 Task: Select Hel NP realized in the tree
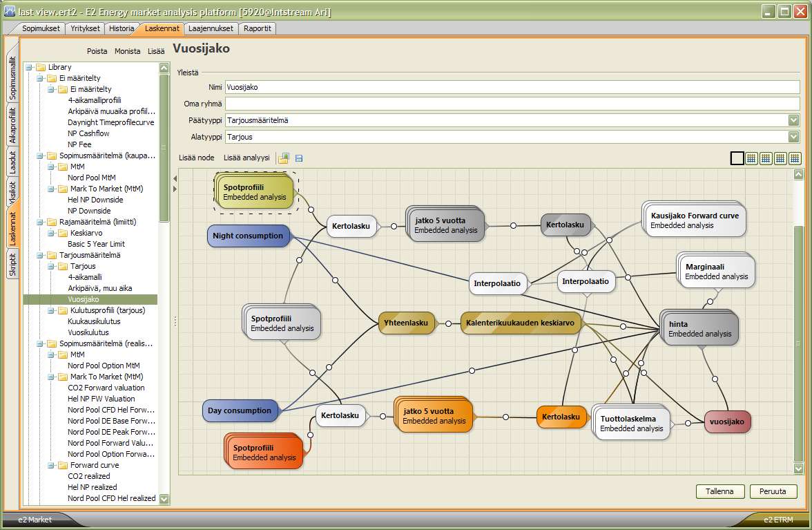click(93, 487)
